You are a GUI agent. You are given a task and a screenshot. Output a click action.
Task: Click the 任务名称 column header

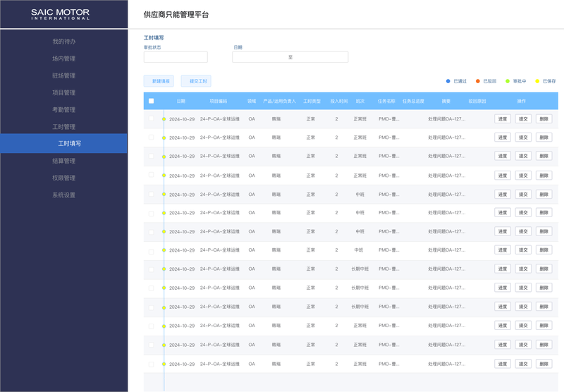(386, 101)
